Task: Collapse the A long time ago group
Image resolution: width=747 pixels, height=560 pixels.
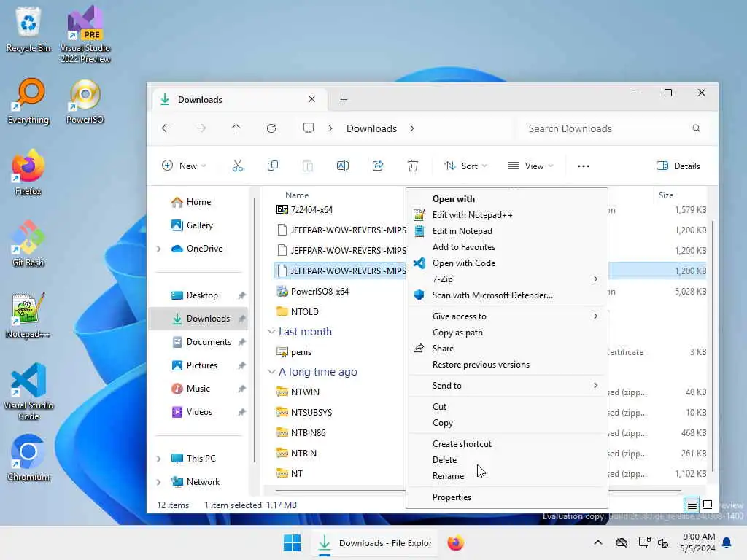Action: coord(271,371)
